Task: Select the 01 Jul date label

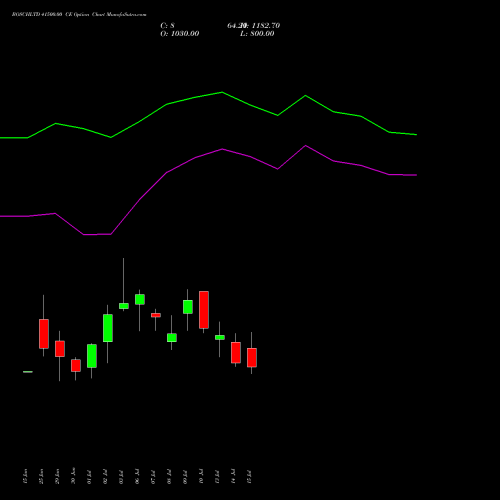Action: point(89,476)
